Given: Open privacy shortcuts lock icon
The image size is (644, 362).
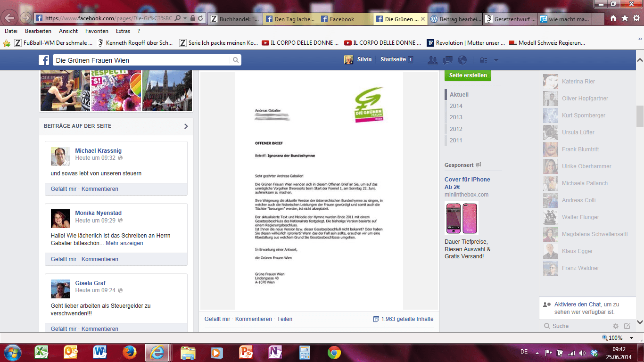Looking at the screenshot, I should click(484, 60).
